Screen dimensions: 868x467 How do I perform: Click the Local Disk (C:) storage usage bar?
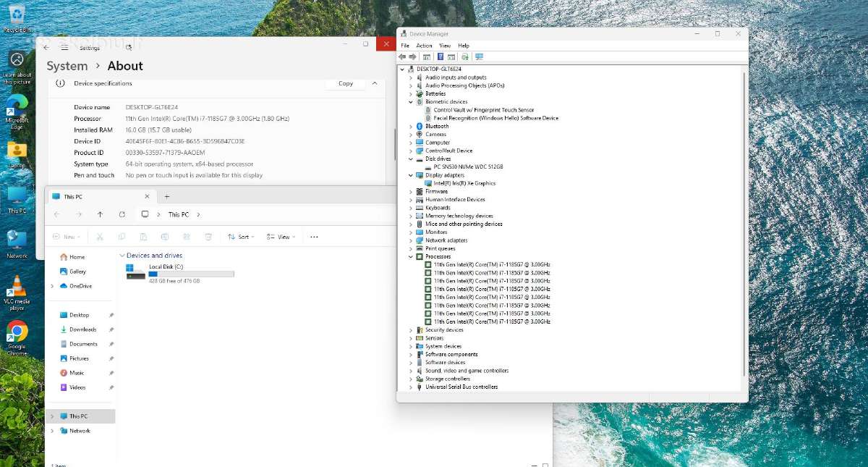(191, 274)
